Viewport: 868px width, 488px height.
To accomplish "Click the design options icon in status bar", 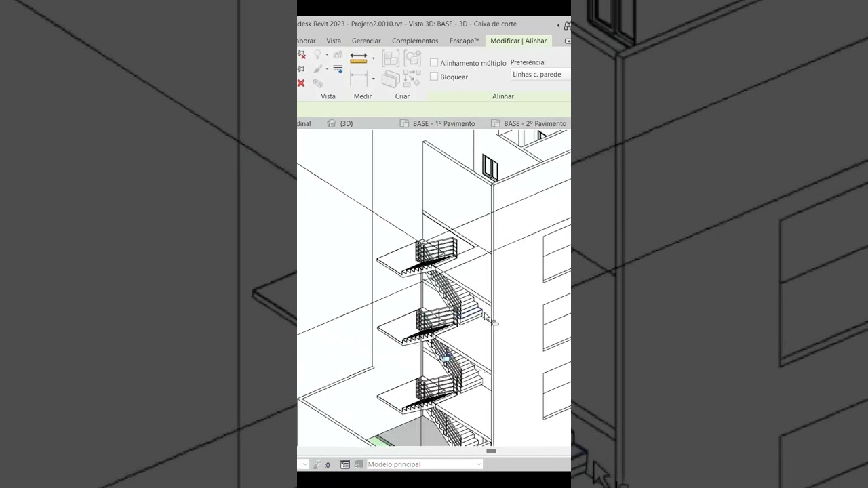I will pyautogui.click(x=345, y=464).
